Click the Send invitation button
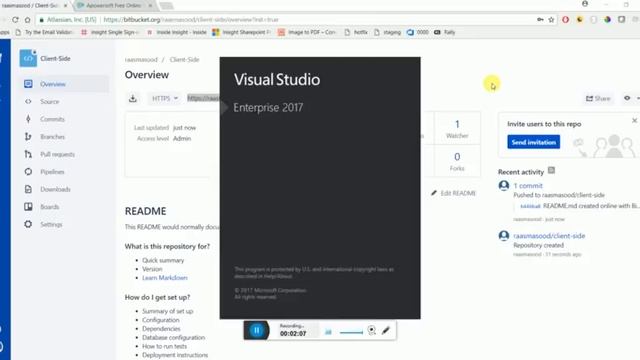640x360 pixels. 533,142
